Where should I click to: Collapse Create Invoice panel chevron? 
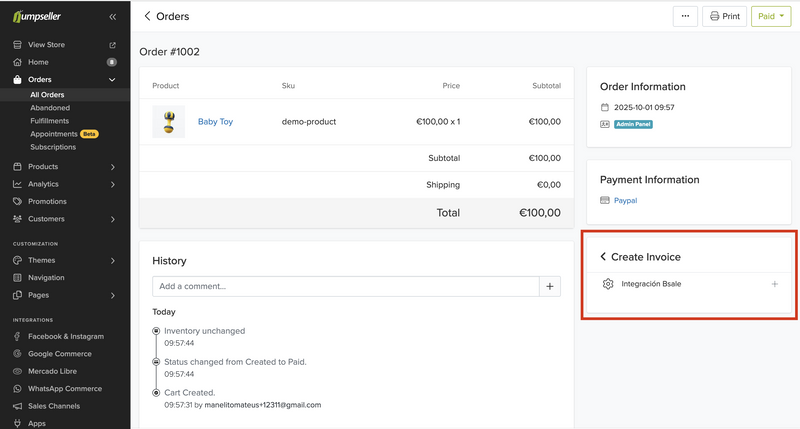pos(603,257)
